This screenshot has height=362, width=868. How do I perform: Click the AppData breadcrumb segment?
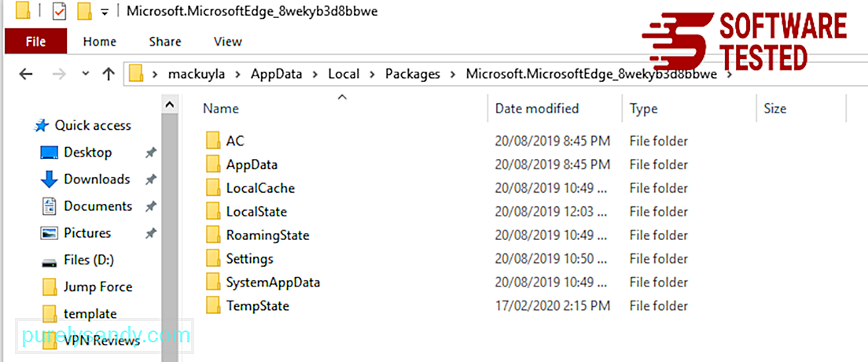click(276, 74)
